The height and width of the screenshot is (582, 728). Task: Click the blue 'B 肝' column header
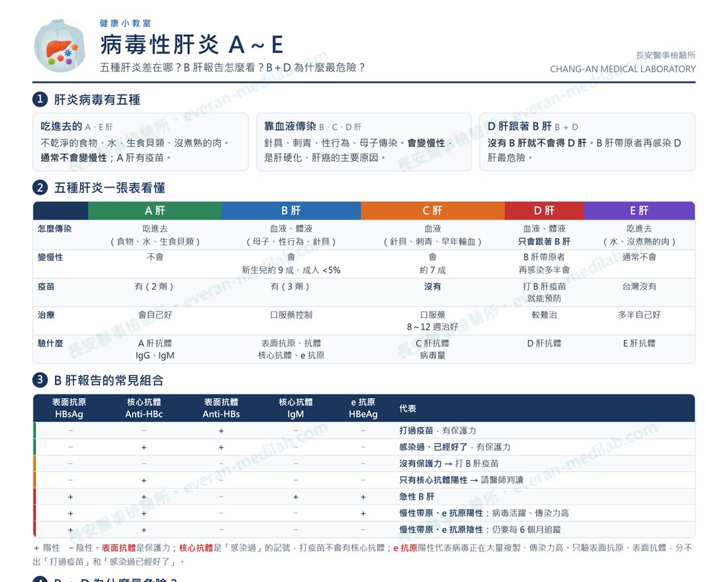point(291,211)
